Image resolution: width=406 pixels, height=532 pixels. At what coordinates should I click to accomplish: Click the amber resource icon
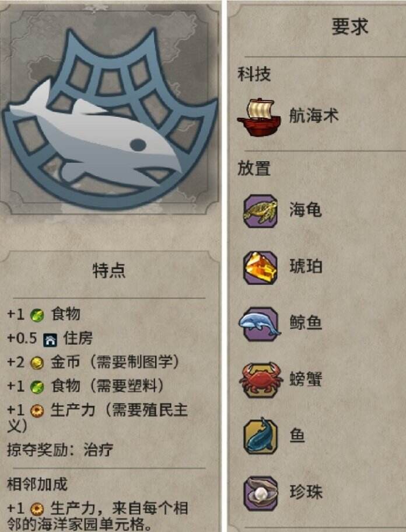coord(260,267)
